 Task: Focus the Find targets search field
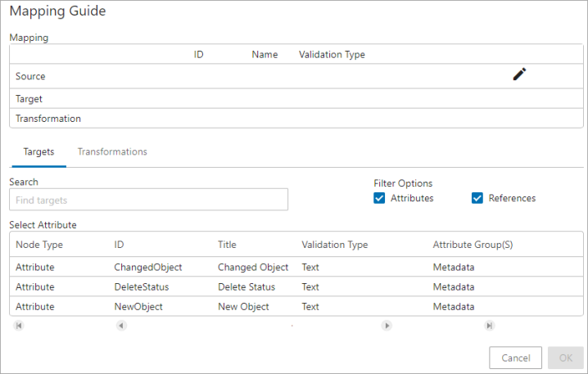(148, 200)
